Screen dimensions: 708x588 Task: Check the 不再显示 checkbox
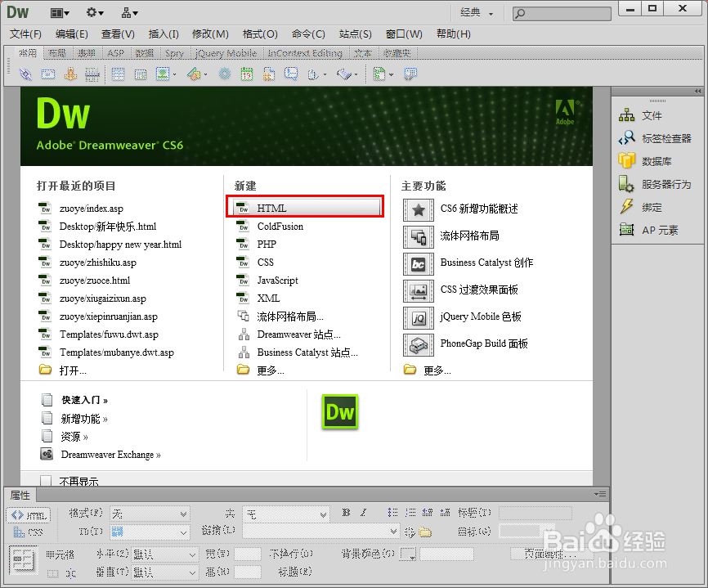(46, 481)
